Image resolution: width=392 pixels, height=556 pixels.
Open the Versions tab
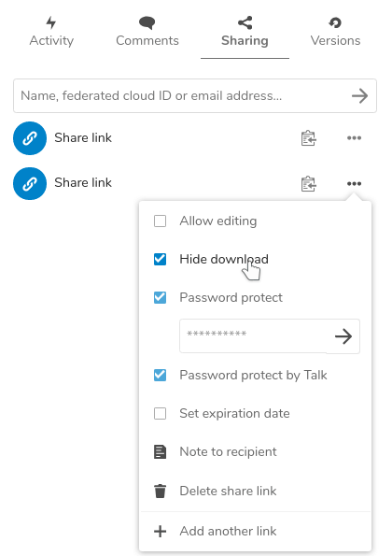click(335, 32)
